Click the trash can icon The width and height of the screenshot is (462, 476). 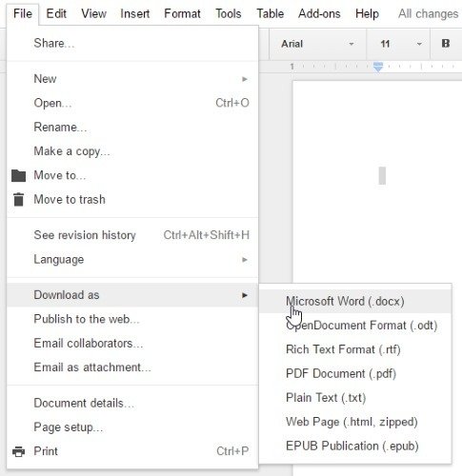(x=19, y=200)
